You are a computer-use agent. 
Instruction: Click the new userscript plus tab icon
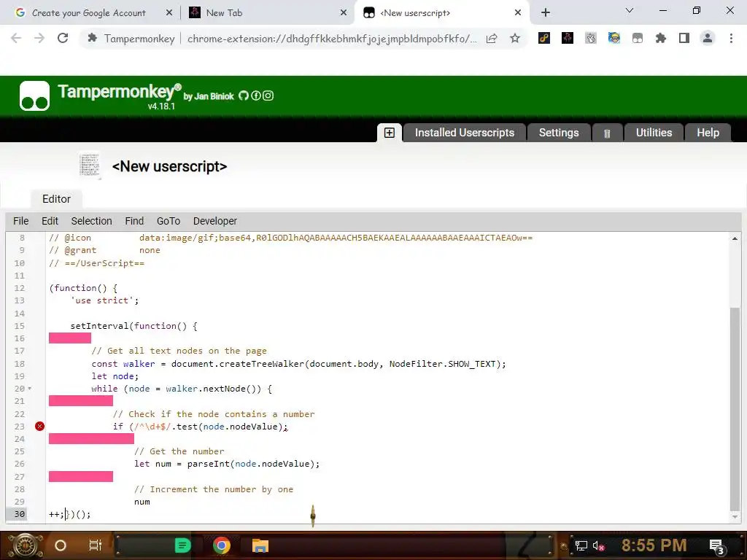click(x=390, y=133)
